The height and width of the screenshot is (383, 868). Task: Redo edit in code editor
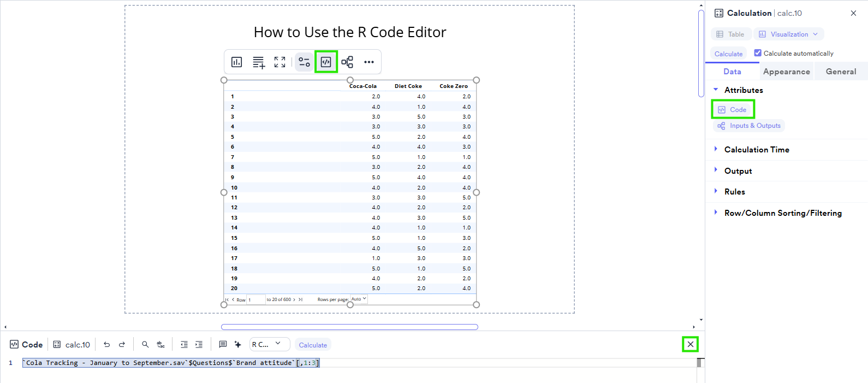click(122, 344)
